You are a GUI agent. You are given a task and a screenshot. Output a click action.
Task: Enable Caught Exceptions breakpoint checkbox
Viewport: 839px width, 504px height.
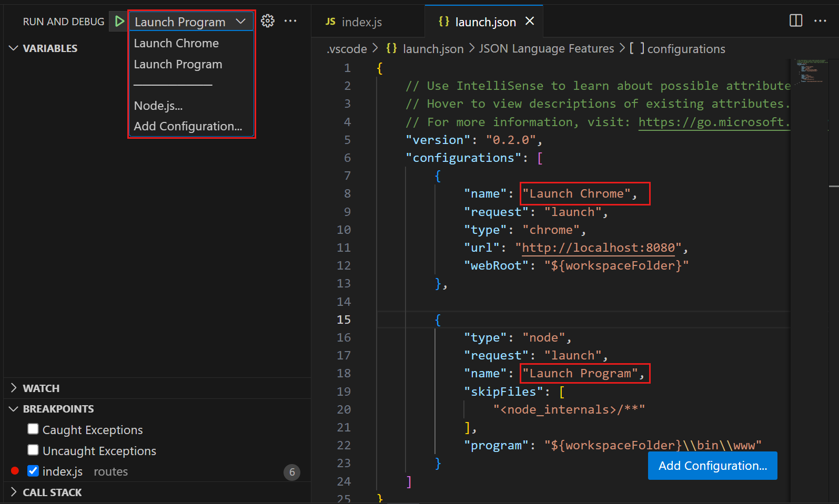33,429
